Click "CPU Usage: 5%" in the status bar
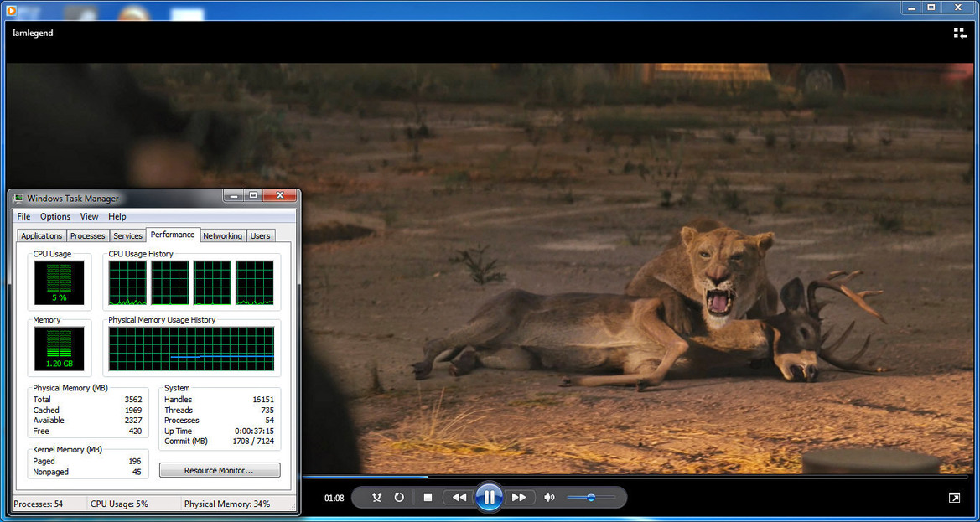 119,504
